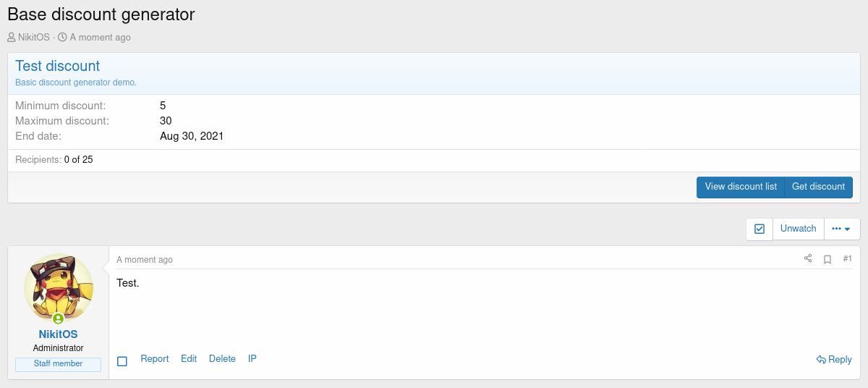Click the share post icon
Image resolution: width=868 pixels, height=388 pixels.
pos(808,258)
